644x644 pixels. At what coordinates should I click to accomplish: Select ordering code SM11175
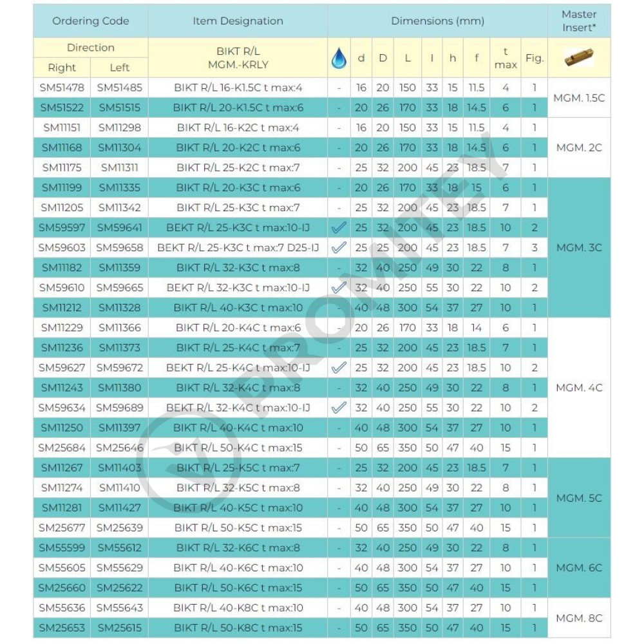[62, 167]
